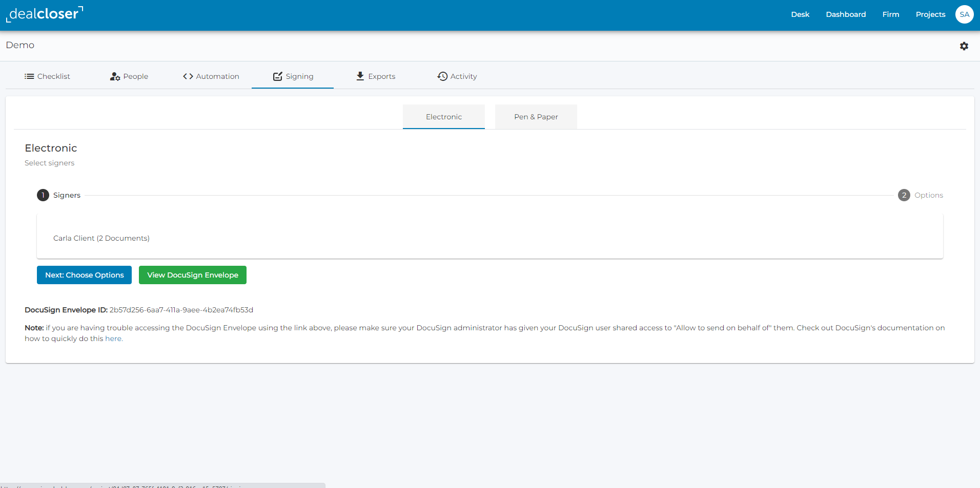Click the Signing pen icon
The height and width of the screenshot is (488, 980).
tap(277, 76)
